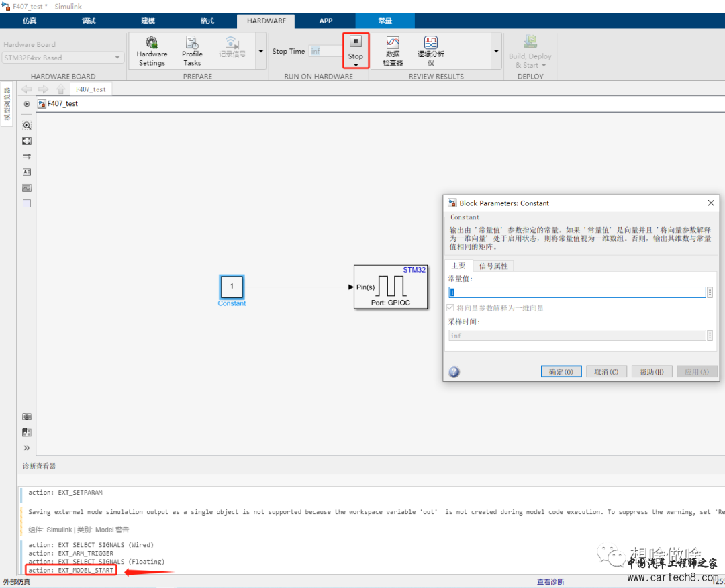This screenshot has height=588, width=725.
Task: Expand the PREPARE gallery arrow
Action: (x=260, y=51)
